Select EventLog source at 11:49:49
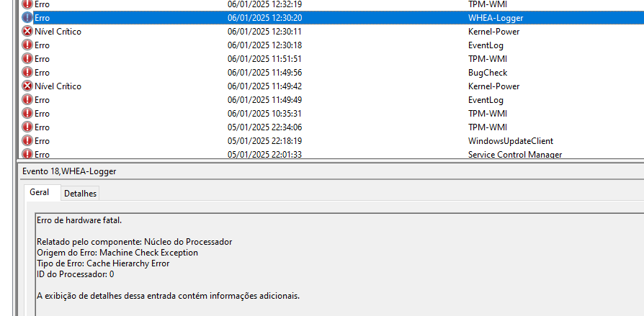Image resolution: width=644 pixels, height=316 pixels. [486, 100]
